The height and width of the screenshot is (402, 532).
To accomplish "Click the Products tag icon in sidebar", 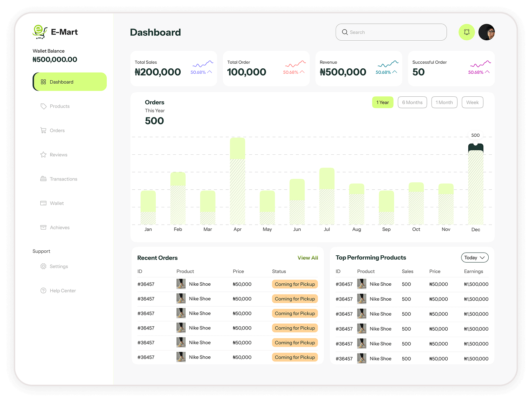I will pyautogui.click(x=43, y=106).
